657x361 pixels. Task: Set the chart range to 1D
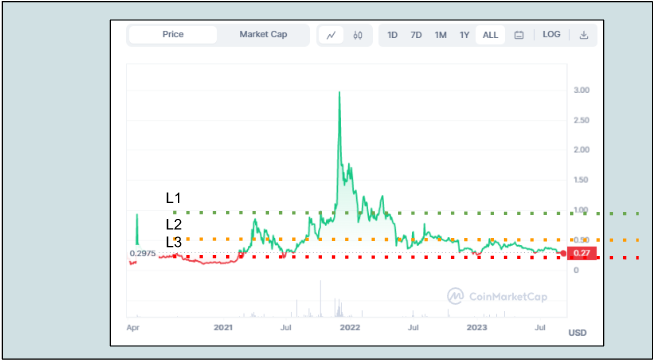pyautogui.click(x=392, y=35)
